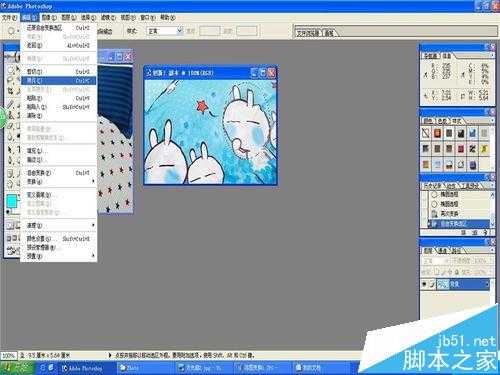Click the 100% zoom field in status bar
The width and height of the screenshot is (500, 375).
coord(9,355)
